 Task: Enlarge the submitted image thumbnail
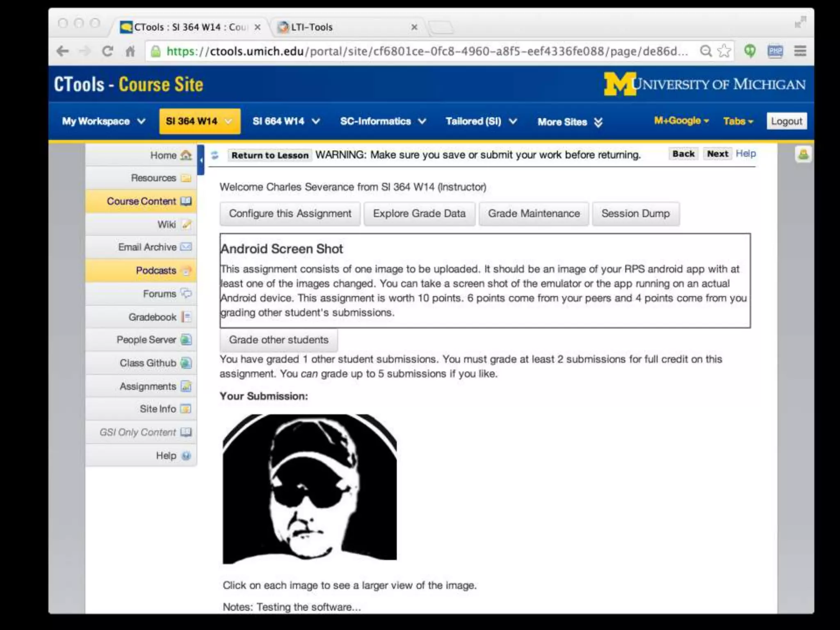pyautogui.click(x=309, y=488)
